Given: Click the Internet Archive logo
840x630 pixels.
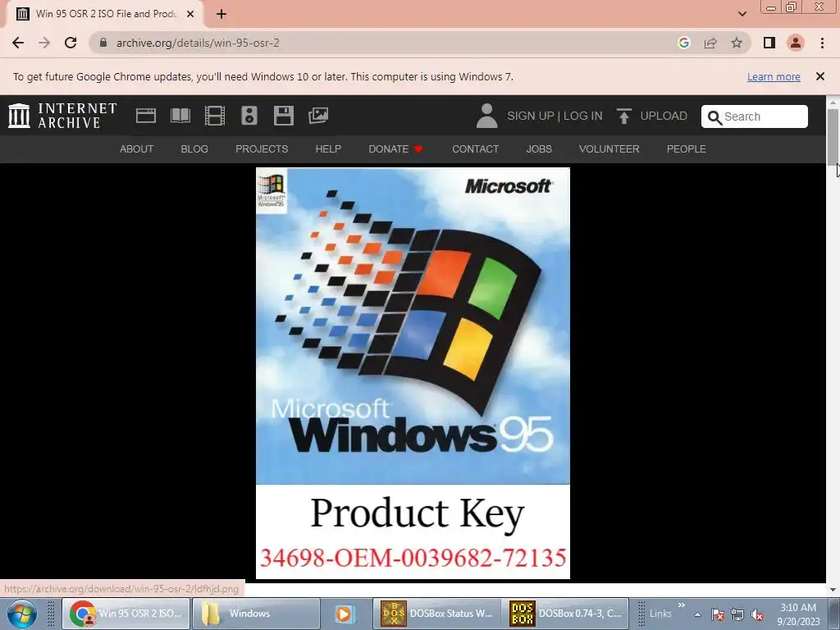Looking at the screenshot, I should click(62, 116).
